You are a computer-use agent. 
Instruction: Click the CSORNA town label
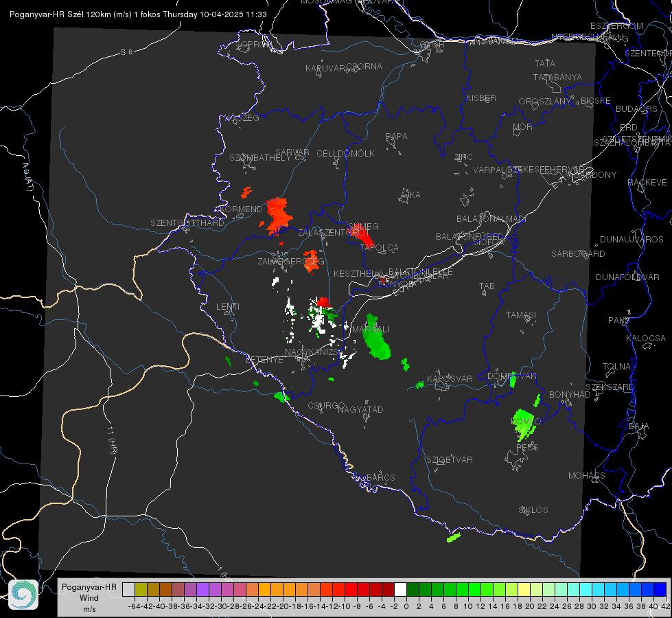coord(364,67)
